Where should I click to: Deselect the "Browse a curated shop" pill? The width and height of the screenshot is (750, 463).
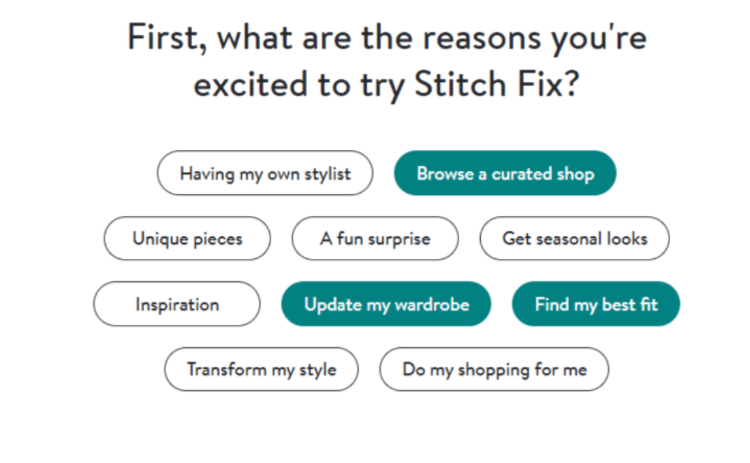(505, 173)
